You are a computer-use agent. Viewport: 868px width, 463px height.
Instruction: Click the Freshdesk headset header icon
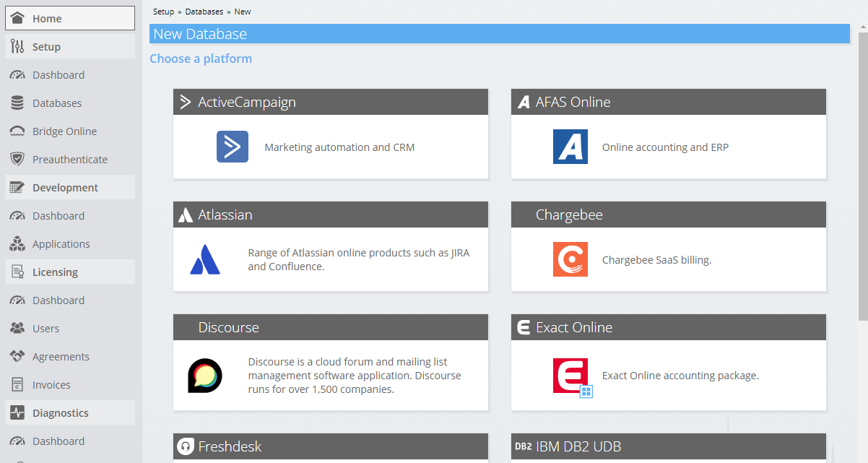[186, 446]
